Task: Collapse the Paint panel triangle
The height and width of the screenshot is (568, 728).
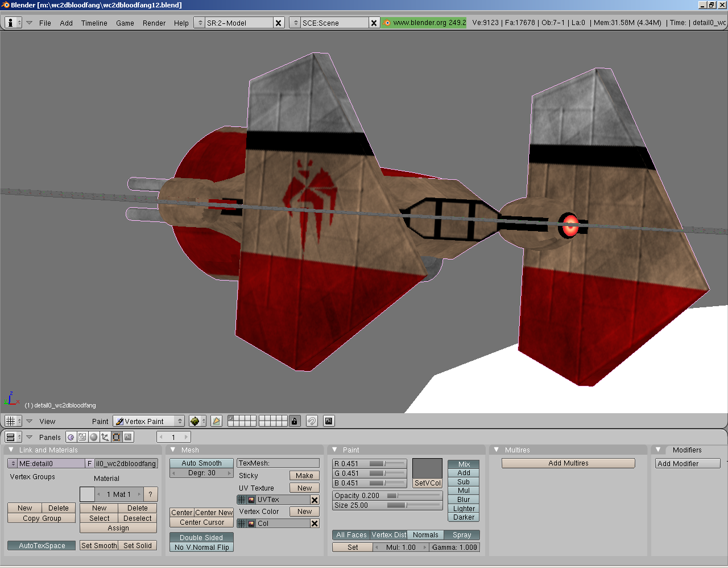Action: [x=335, y=450]
